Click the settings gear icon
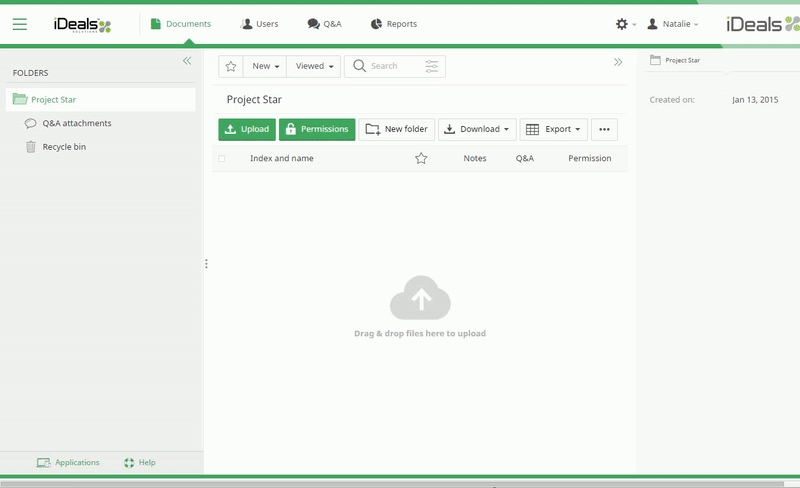 (x=622, y=24)
